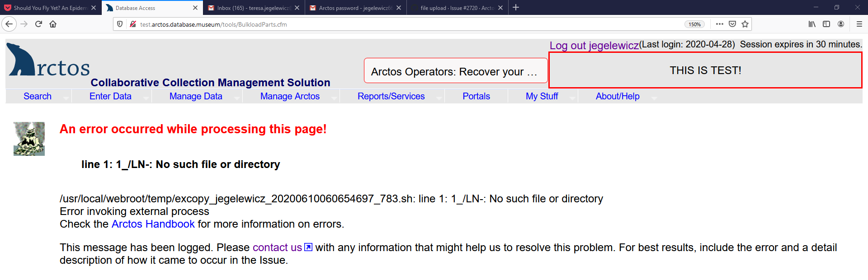The width and height of the screenshot is (868, 280).
Task: Click the forward navigation arrow
Action: (x=24, y=24)
